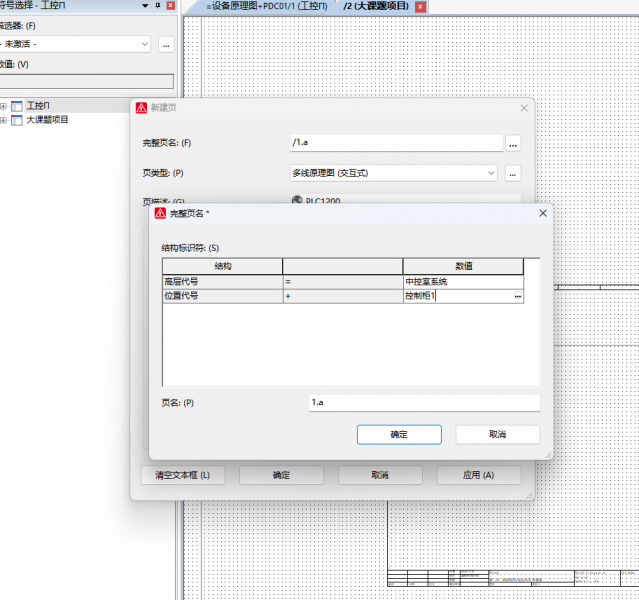Viewport: 639px width, 600px height.
Task: Open the ellipsis button in 位置代号 value cell
Action: [x=518, y=296]
